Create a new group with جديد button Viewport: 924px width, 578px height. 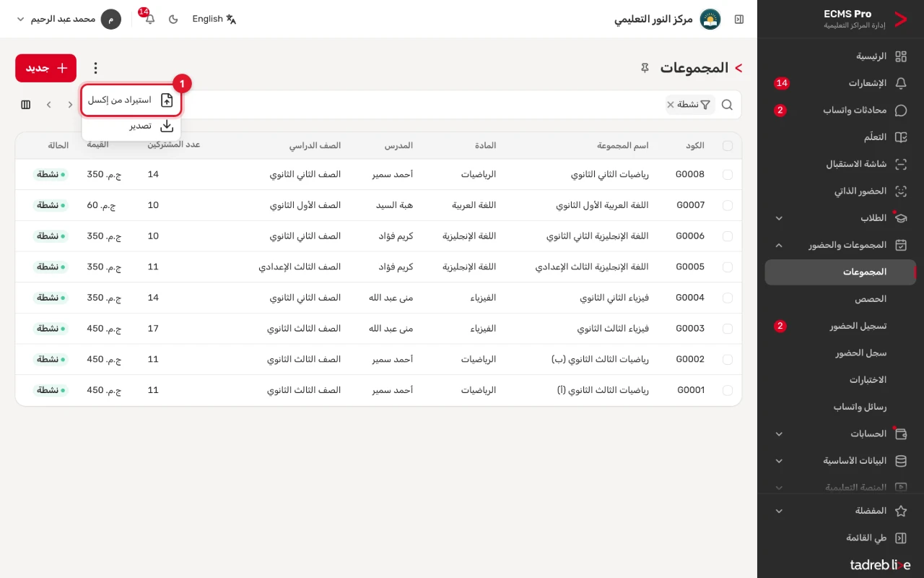click(45, 68)
